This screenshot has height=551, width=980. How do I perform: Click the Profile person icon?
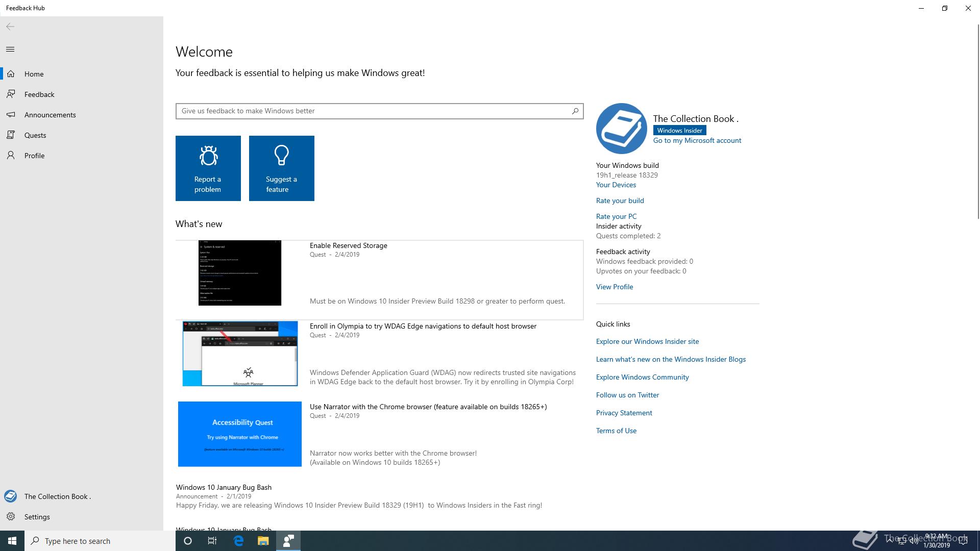coord(11,155)
